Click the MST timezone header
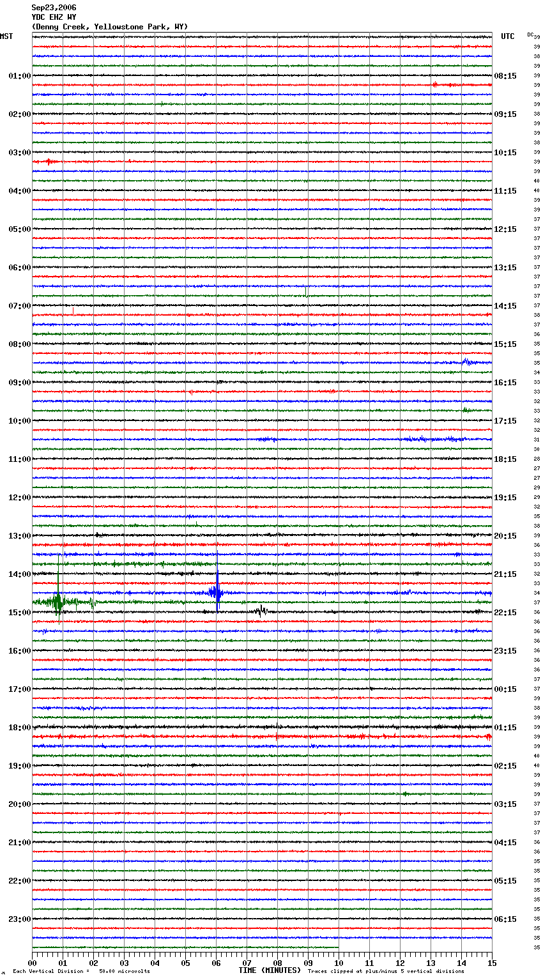The image size is (543, 980). pos(6,36)
